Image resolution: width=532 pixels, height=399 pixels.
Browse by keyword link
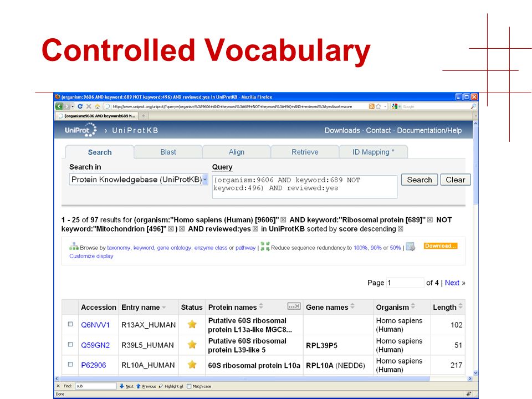(144, 248)
